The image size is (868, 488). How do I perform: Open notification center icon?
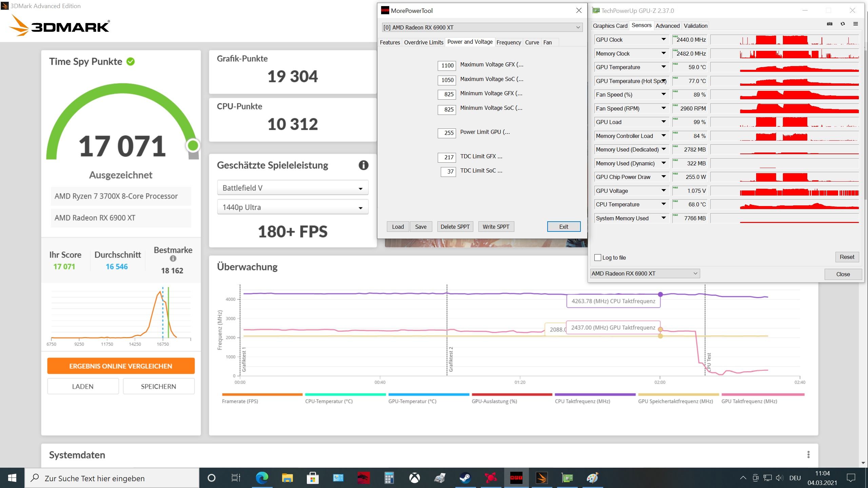tap(851, 478)
